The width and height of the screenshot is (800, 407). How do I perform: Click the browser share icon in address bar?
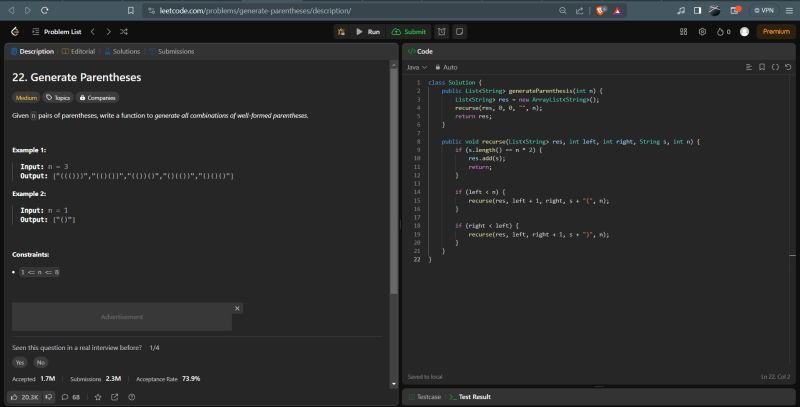[x=580, y=10]
